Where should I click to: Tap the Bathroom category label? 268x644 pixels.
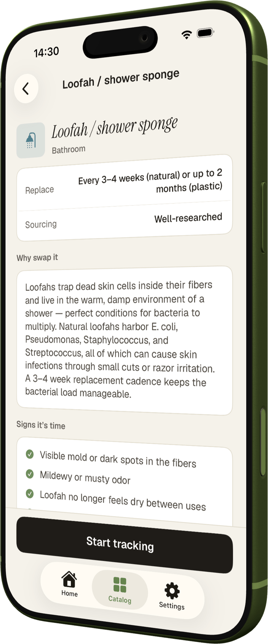[x=69, y=150]
